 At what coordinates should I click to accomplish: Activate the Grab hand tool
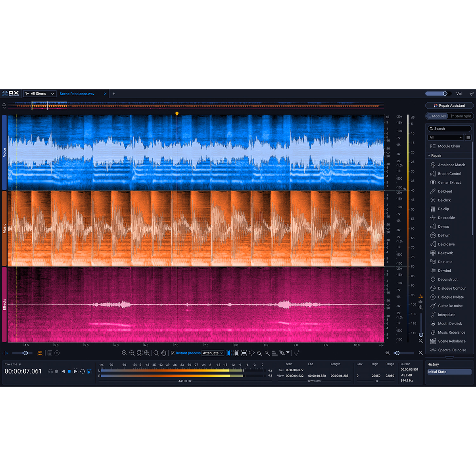tap(163, 353)
